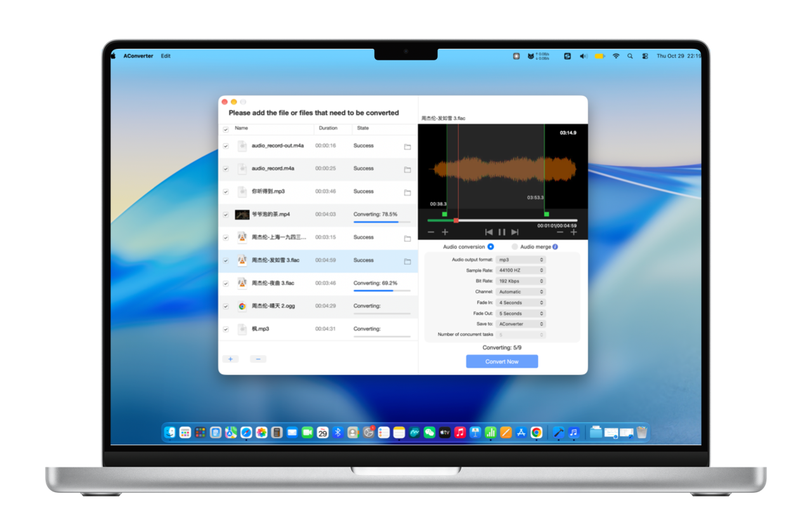
Task: Open Spotlight search in menu bar
Action: pyautogui.click(x=630, y=56)
